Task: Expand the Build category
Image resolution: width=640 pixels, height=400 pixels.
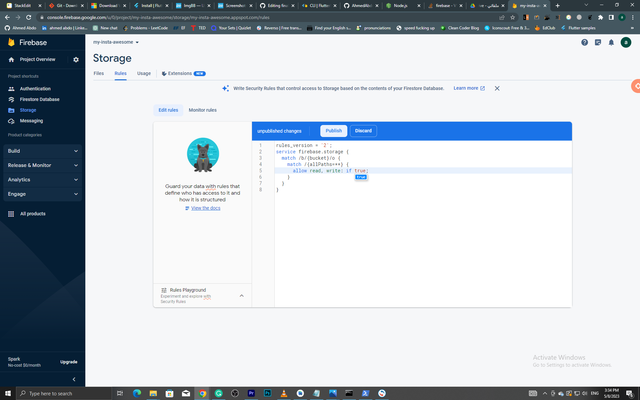Action: pos(42,151)
